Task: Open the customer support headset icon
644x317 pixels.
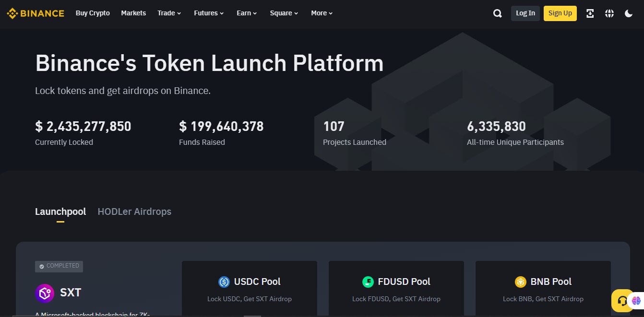Action: (622, 301)
